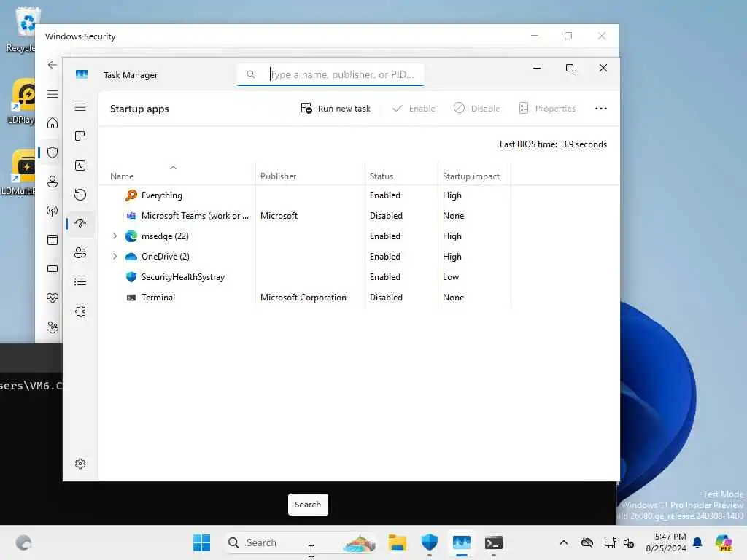Open clock and date in taskbar
This screenshot has width=747, height=560.
click(x=665, y=542)
